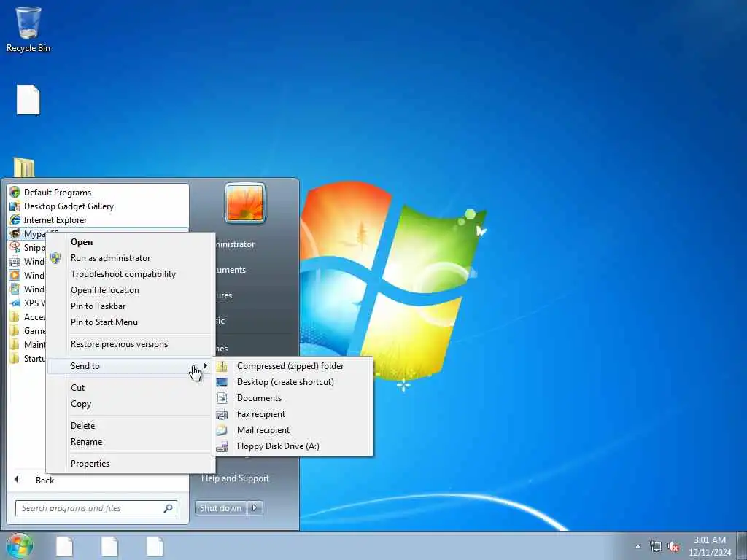Click the Show desktop strip
The image size is (747, 560).
[x=742, y=546]
